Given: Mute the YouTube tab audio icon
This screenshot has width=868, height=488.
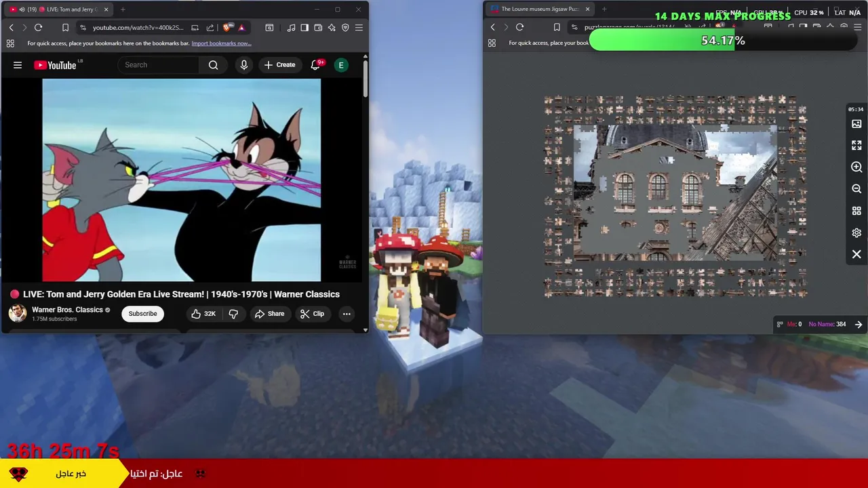Looking at the screenshot, I should (x=22, y=9).
